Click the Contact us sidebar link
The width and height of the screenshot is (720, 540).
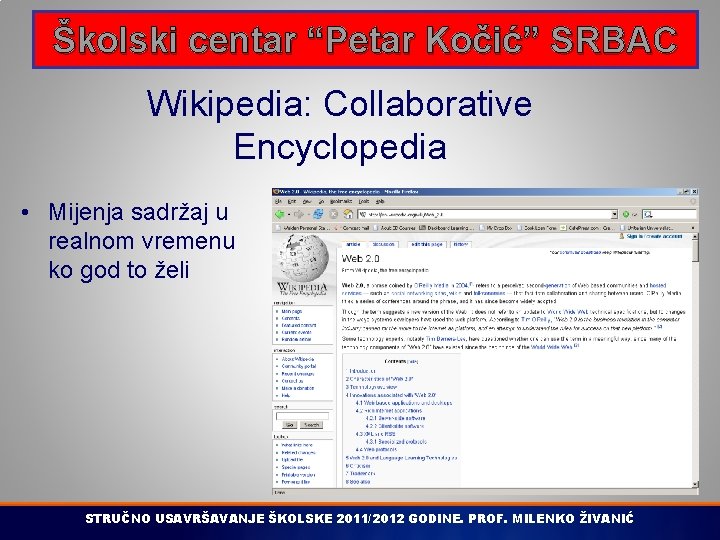click(x=292, y=381)
